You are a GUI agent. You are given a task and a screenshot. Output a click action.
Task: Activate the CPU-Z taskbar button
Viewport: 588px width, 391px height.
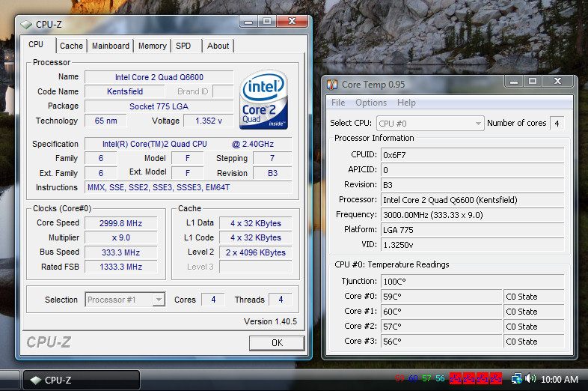point(82,380)
